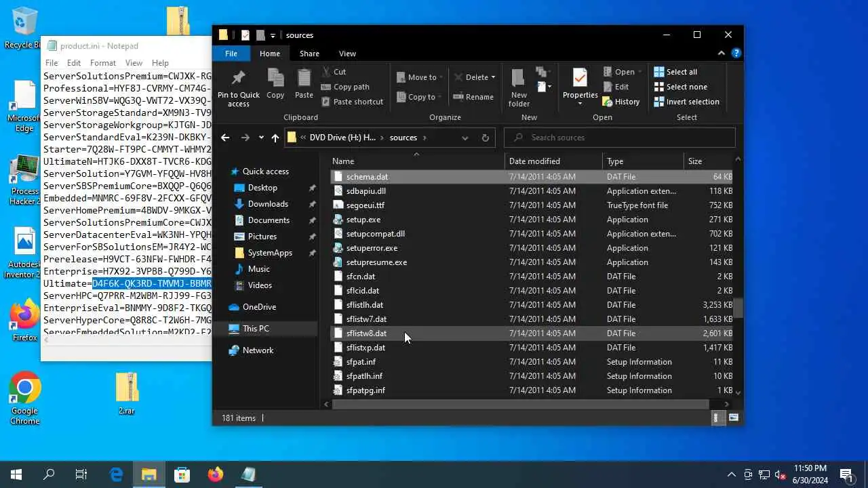
Task: Collapse the ribbon with chevron
Action: [722, 53]
